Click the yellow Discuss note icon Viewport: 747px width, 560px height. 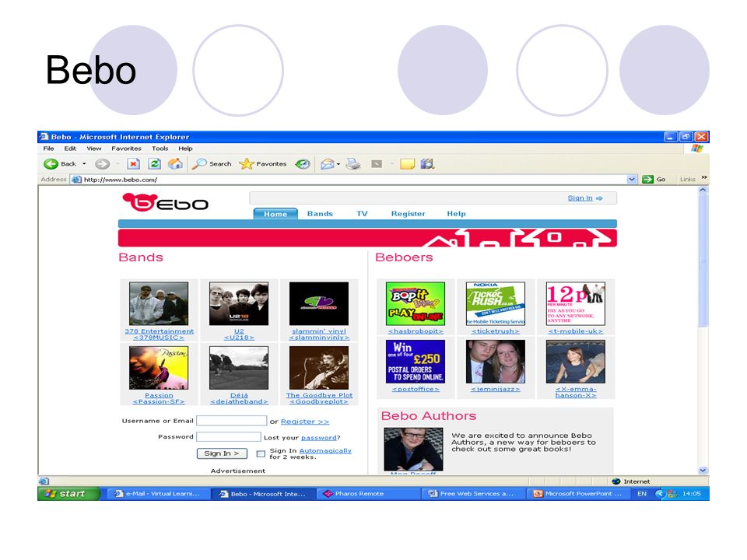pos(407,164)
